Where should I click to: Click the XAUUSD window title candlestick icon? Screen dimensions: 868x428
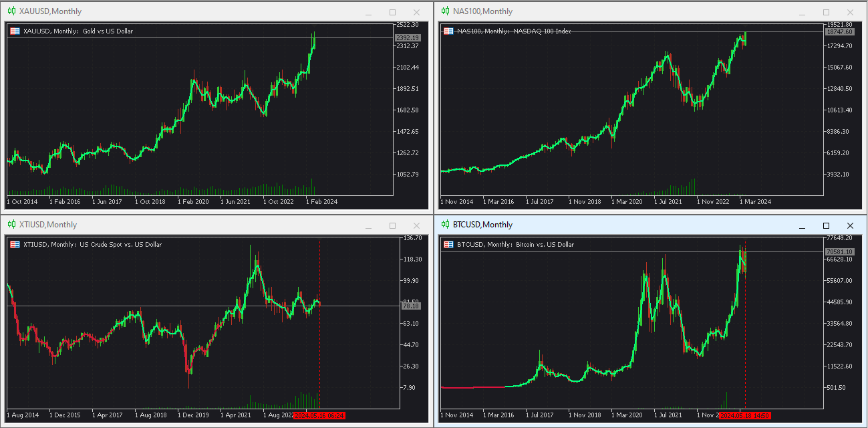click(x=12, y=11)
